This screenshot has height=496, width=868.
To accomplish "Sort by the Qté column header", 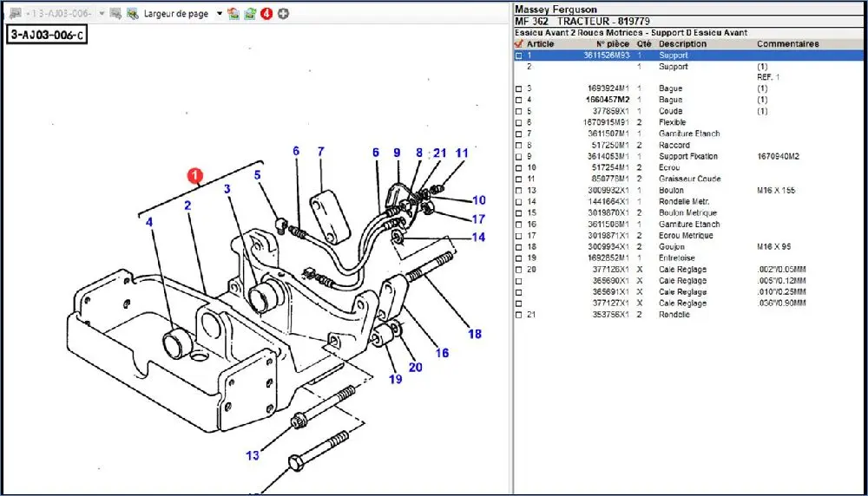I will coord(644,43).
